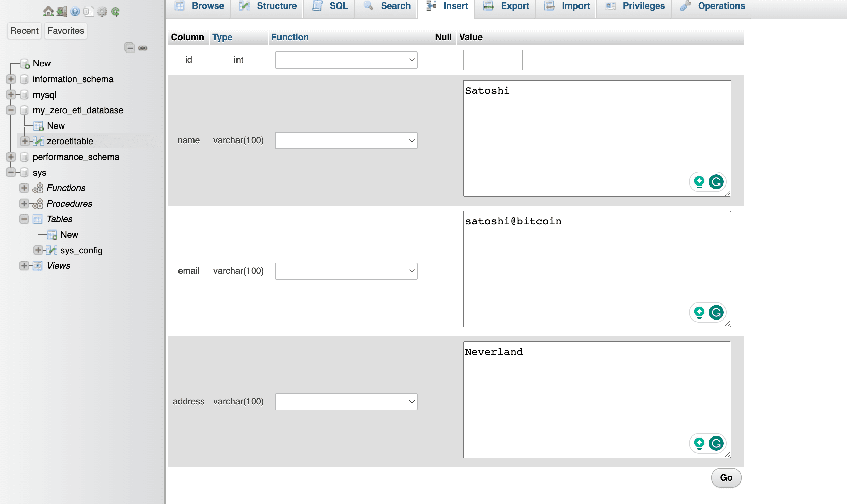Viewport: 847px width, 504px height.
Task: Collapse all navigation tree items icon
Action: point(129,48)
